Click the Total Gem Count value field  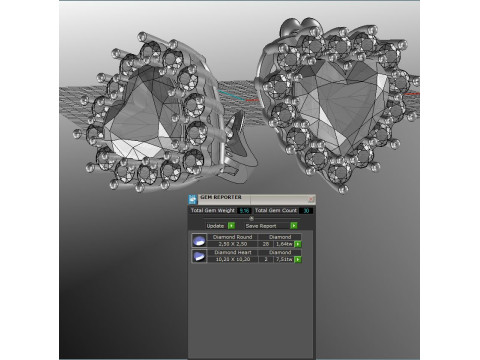pos(306,211)
